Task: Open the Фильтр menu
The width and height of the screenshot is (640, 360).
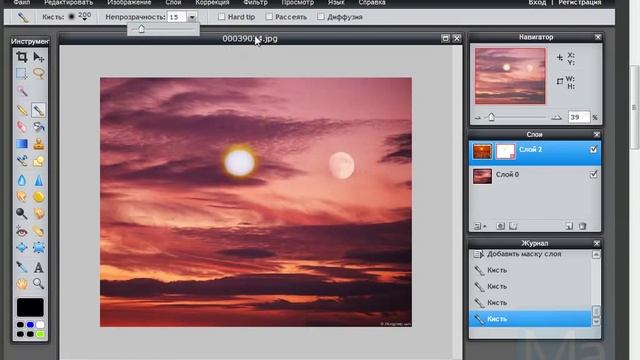Action: tap(256, 2)
